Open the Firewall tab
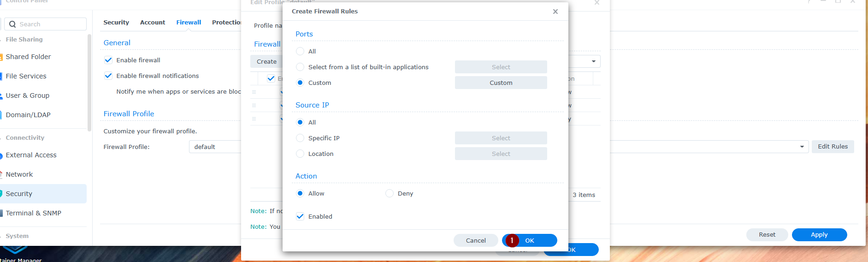 click(x=189, y=23)
